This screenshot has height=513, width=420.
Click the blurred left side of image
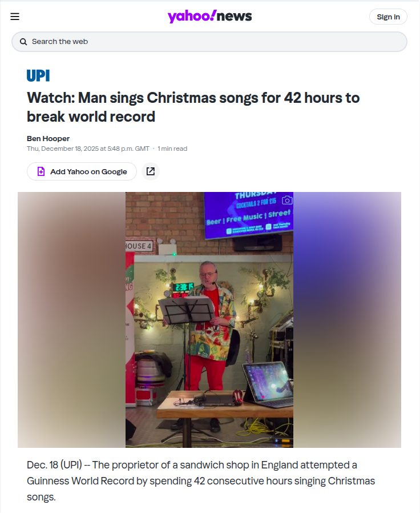[x=71, y=320]
